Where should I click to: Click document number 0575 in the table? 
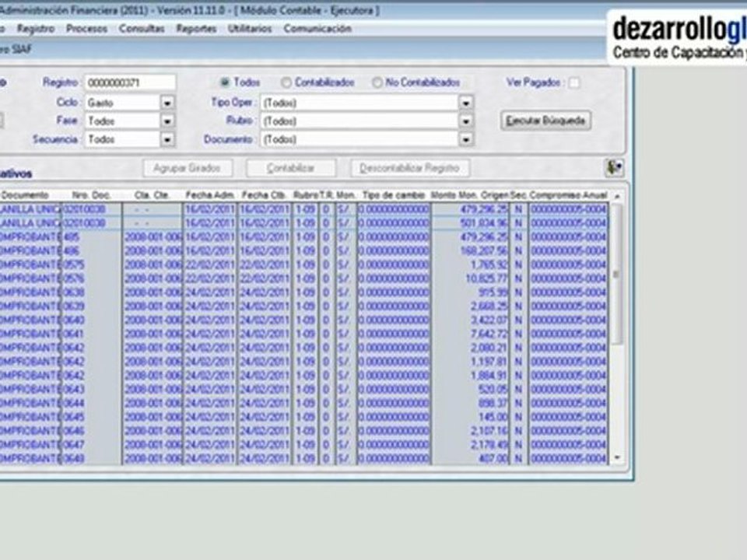pyautogui.click(x=92, y=264)
